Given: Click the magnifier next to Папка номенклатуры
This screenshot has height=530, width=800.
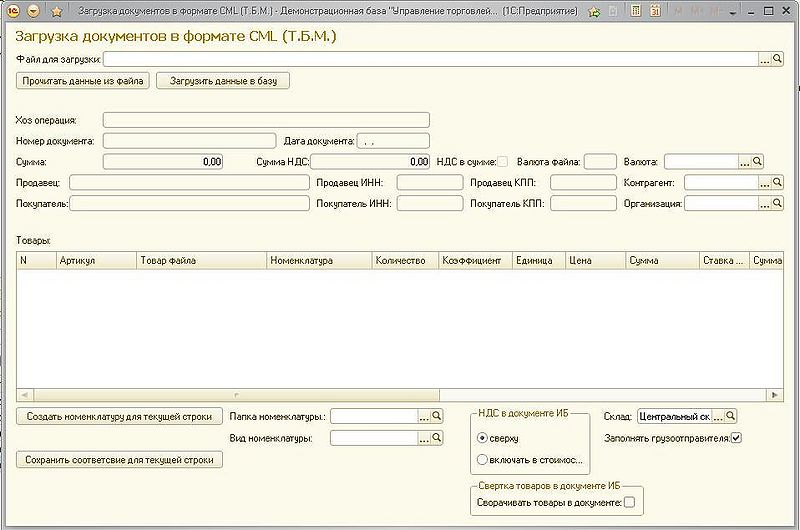Looking at the screenshot, I should click(436, 416).
